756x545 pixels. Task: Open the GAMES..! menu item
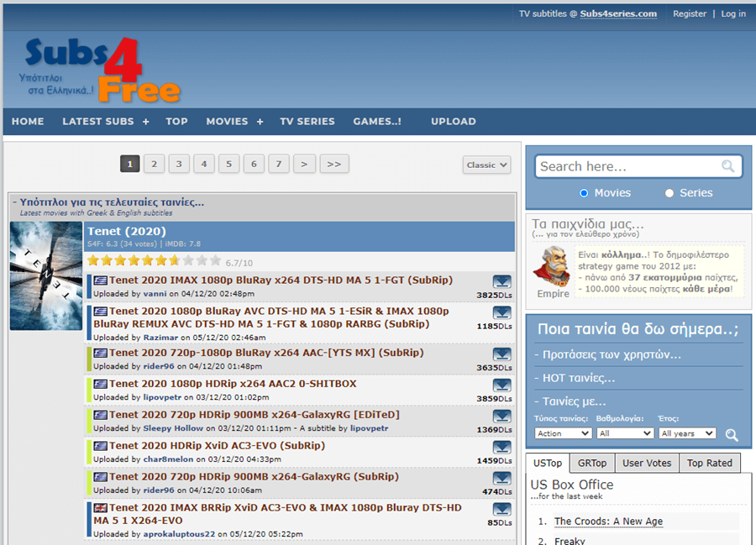click(x=377, y=122)
